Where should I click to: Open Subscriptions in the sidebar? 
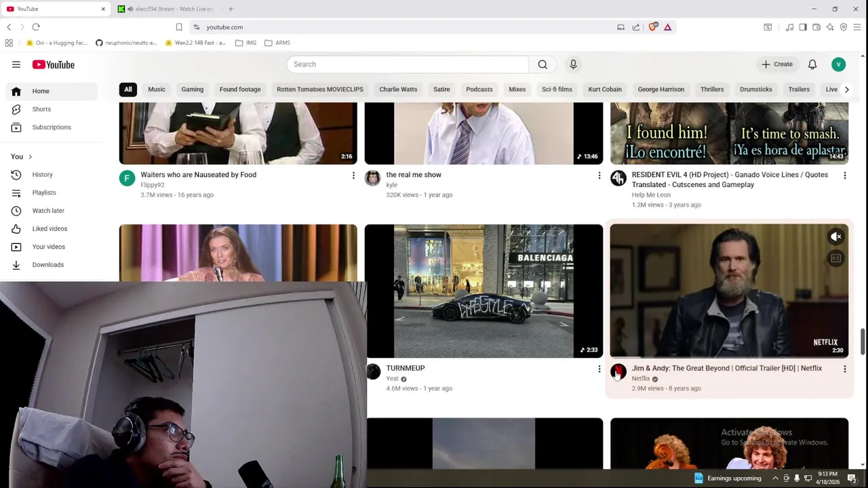tap(52, 127)
